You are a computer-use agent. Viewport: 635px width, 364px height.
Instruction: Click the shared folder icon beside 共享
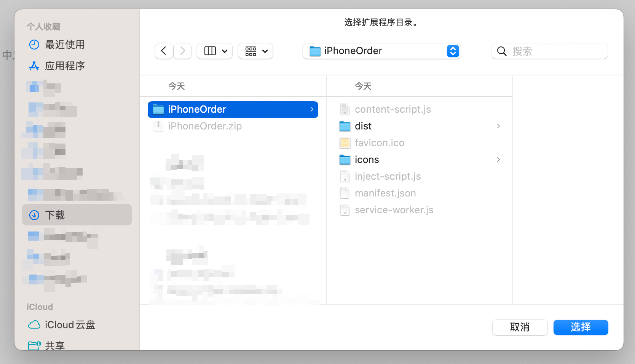[x=35, y=345]
